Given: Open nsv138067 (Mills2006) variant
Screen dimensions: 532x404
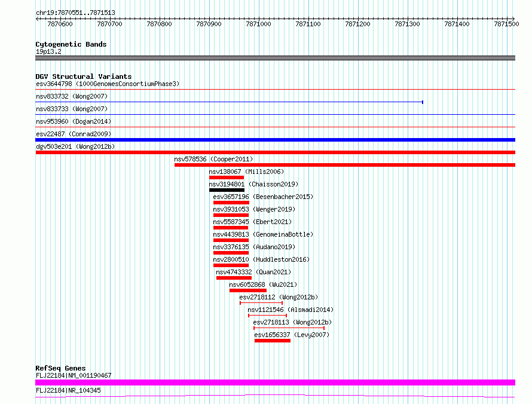Looking at the screenshot, I should pos(246,172).
